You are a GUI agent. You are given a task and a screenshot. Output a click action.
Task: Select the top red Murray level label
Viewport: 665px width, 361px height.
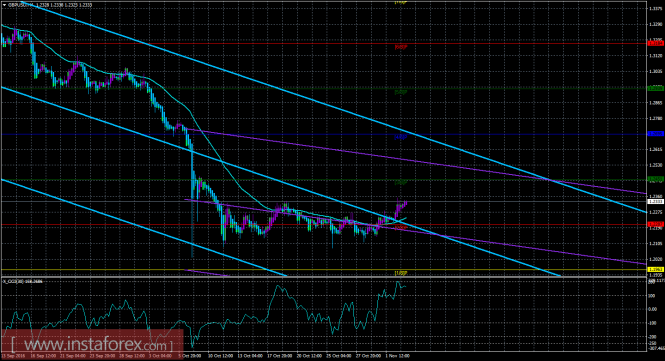pyautogui.click(x=401, y=47)
